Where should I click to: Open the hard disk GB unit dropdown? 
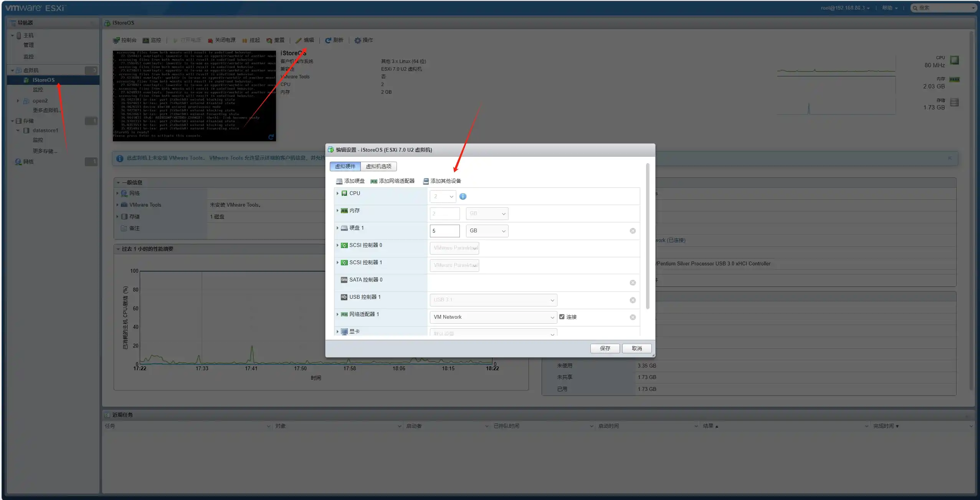pos(487,231)
